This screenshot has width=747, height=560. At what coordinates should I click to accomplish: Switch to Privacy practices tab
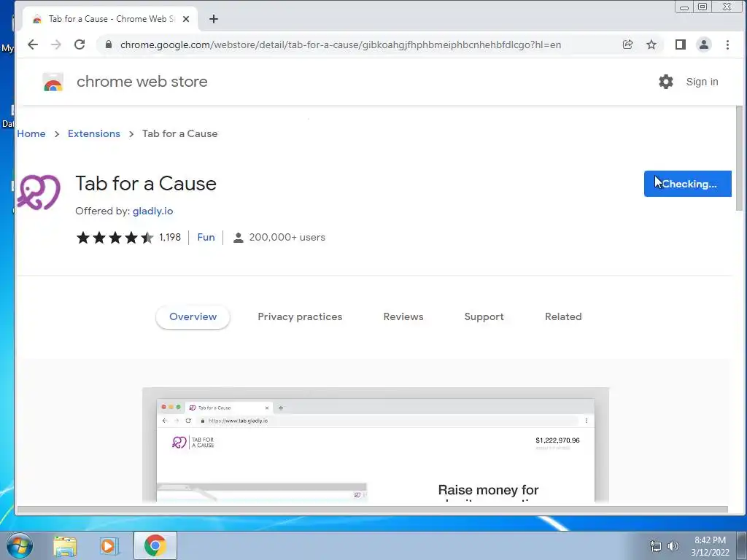(x=300, y=317)
